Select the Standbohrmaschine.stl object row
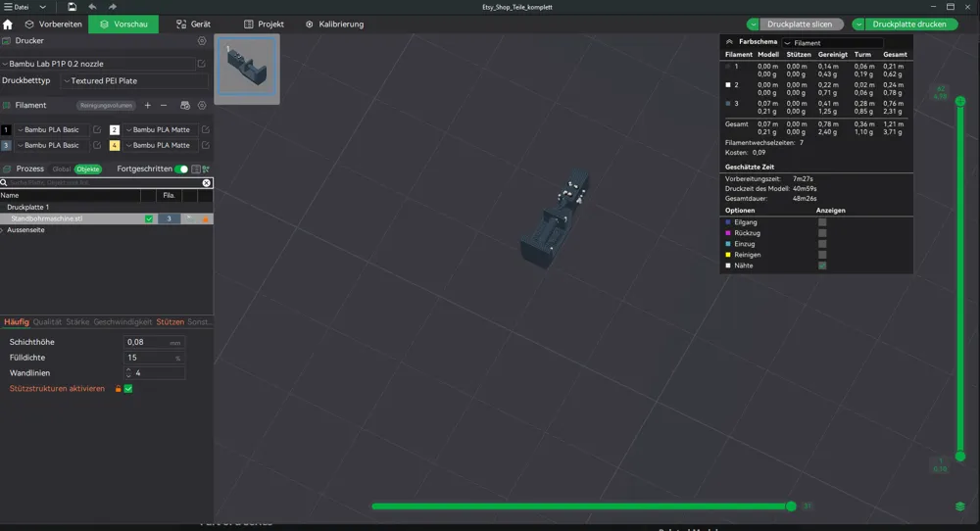 106,218
